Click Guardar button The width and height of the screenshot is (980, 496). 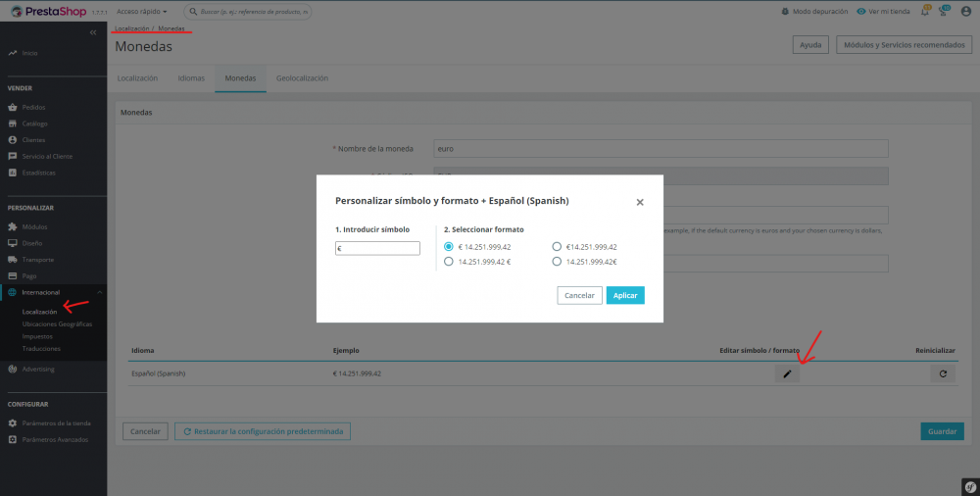pos(942,431)
